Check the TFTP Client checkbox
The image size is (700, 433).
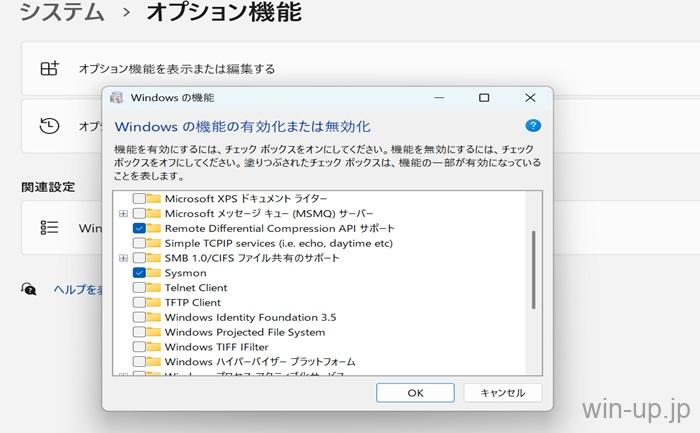tap(139, 302)
